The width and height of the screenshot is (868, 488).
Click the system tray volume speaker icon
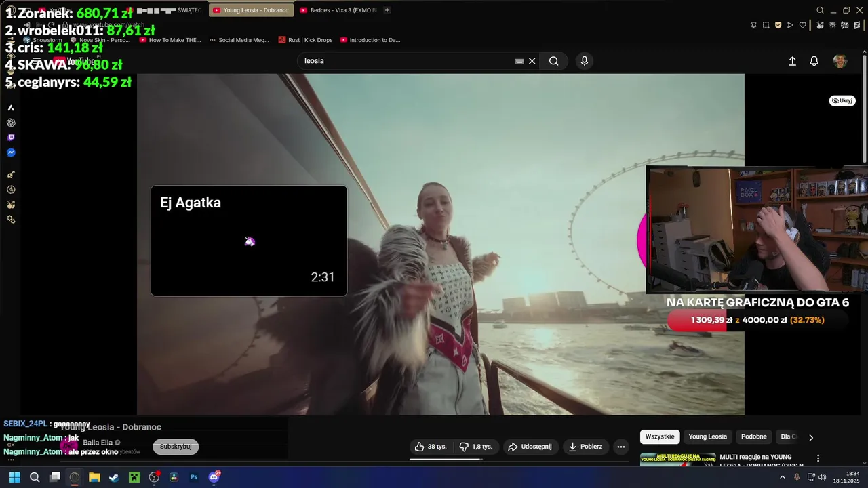[823, 477]
